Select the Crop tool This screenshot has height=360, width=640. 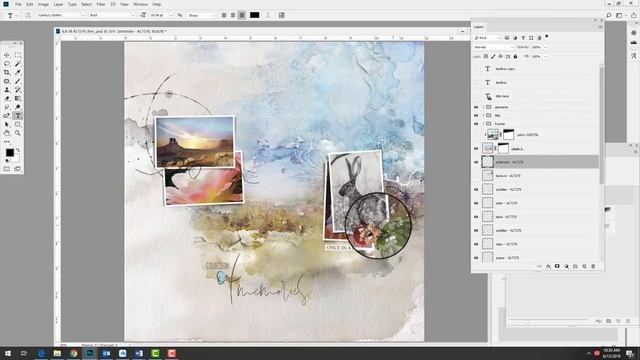[x=7, y=72]
